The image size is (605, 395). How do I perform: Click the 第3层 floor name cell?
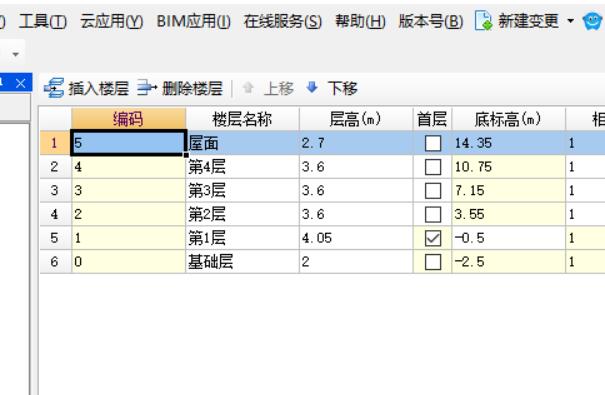click(242, 191)
